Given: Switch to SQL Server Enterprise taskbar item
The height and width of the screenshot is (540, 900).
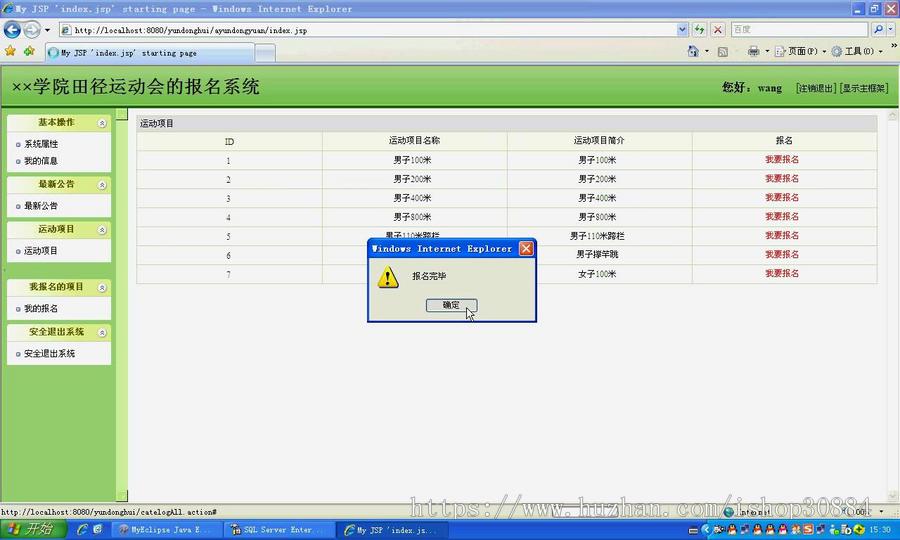Looking at the screenshot, I should tap(277, 530).
